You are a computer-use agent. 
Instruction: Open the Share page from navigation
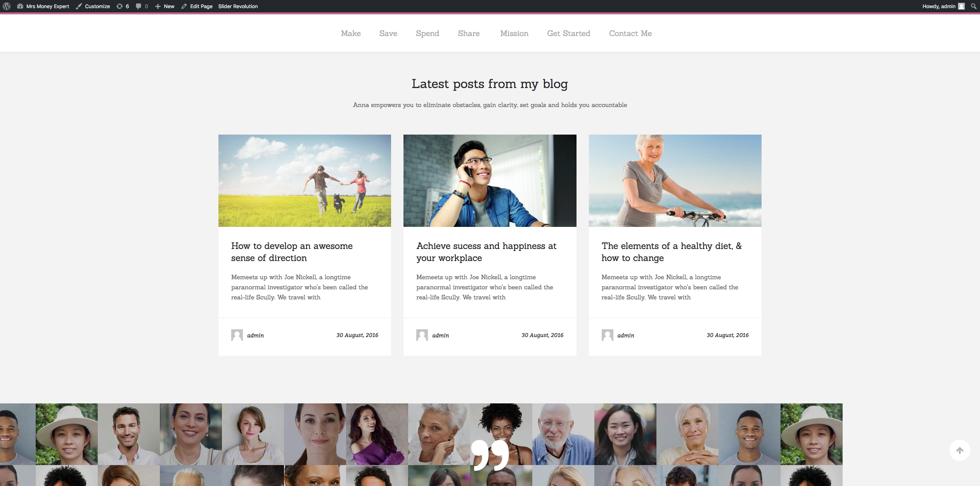pyautogui.click(x=469, y=33)
